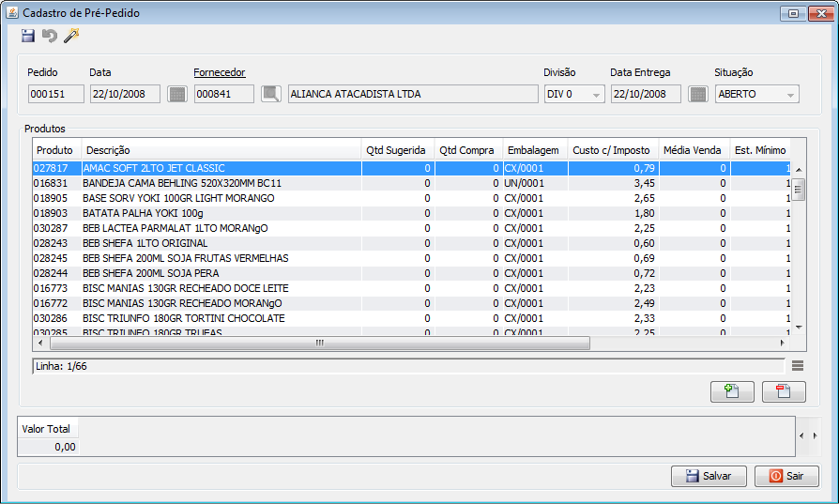Select row BISC MANIAS 130GR RECHEADO MORANgO

[x=411, y=303]
